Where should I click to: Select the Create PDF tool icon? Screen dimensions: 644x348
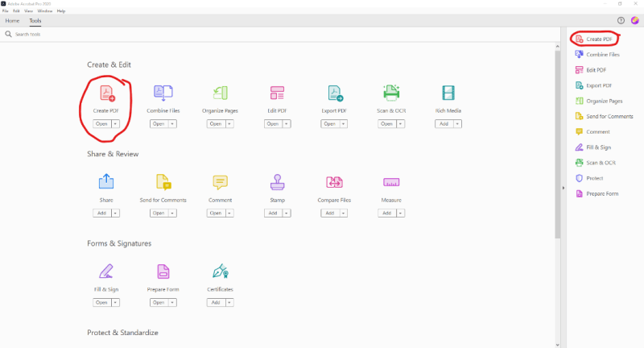[107, 93]
